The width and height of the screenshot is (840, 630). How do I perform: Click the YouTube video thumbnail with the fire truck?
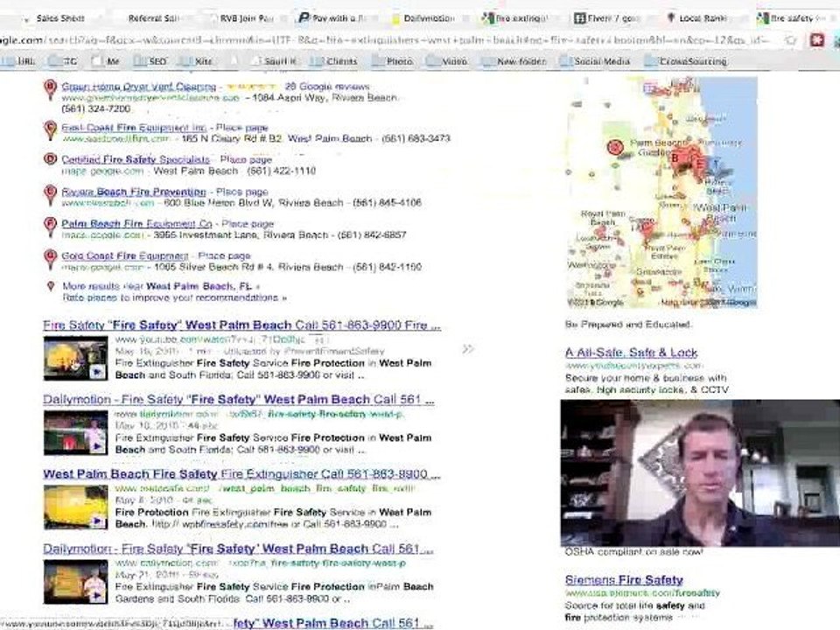tap(75, 359)
